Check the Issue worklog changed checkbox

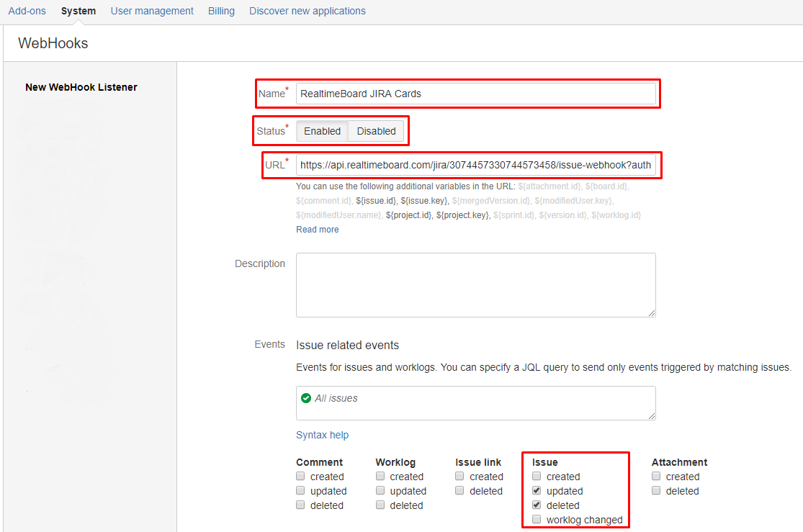537,520
